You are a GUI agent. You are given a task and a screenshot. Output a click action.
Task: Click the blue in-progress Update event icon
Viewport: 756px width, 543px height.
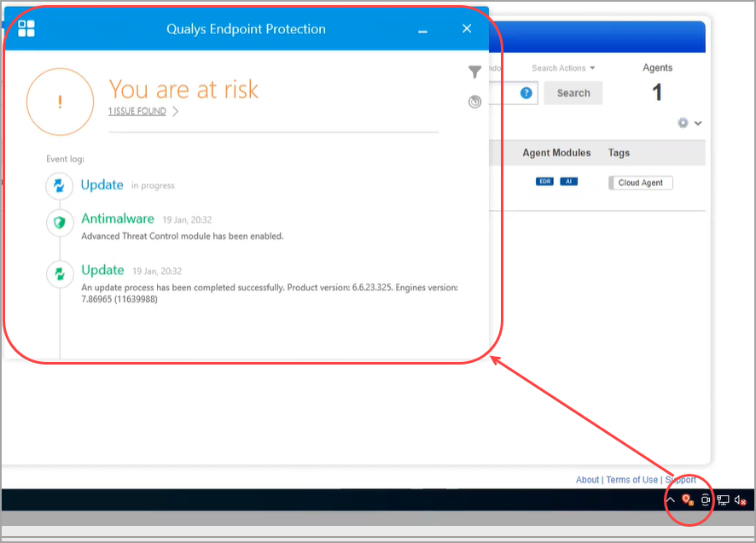click(60, 185)
